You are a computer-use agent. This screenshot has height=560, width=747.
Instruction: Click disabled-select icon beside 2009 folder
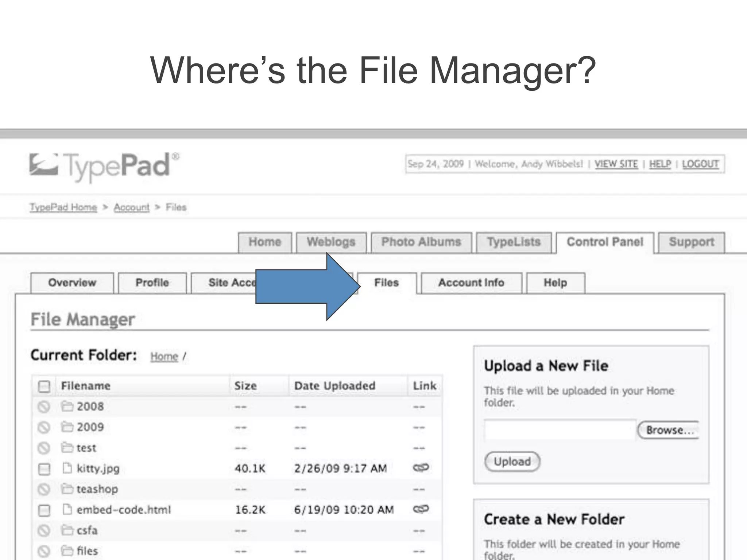[44, 427]
